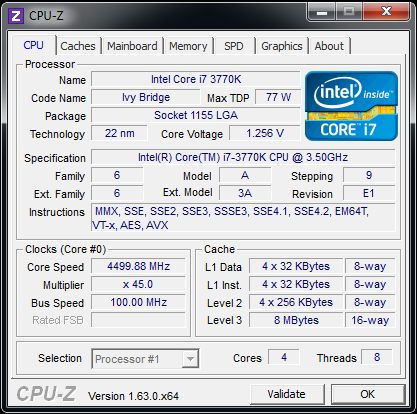The image size is (417, 414).
Task: Open the Graphics tab
Action: click(x=282, y=46)
